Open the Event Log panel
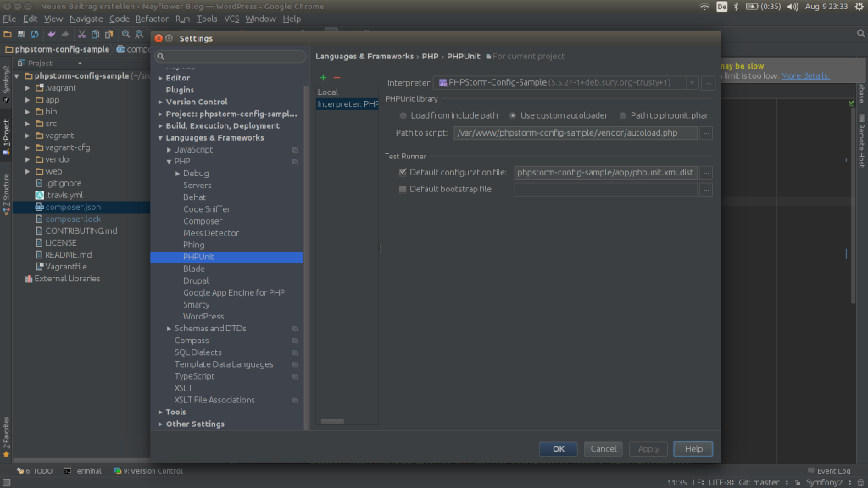This screenshot has width=868, height=488. point(829,471)
